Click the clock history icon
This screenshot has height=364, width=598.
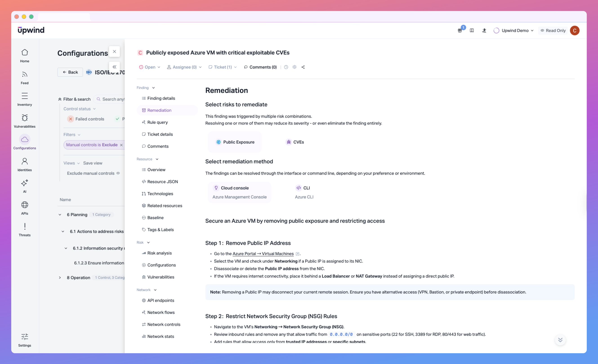(286, 67)
